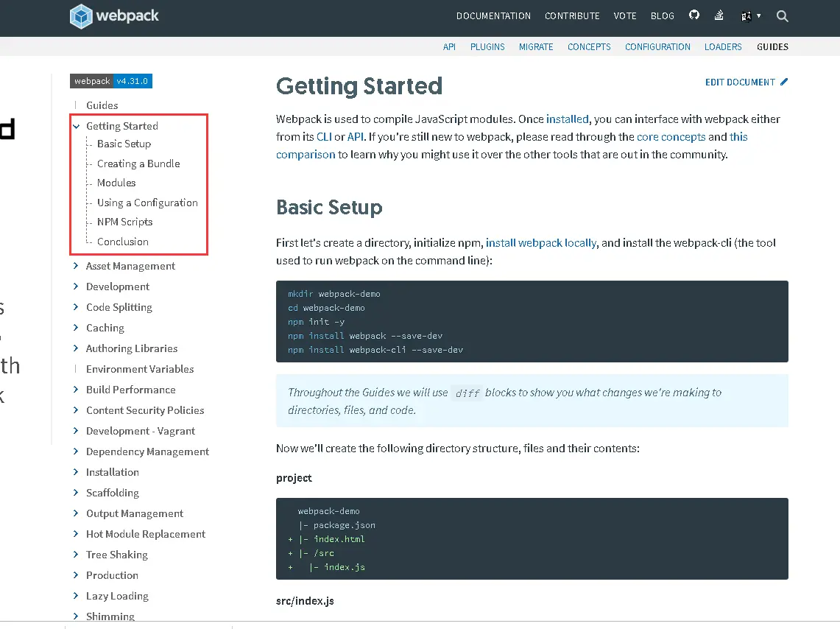Screen dimensions: 840x629
Task: Expand the Content Security Policies chevron
Action: (x=76, y=410)
